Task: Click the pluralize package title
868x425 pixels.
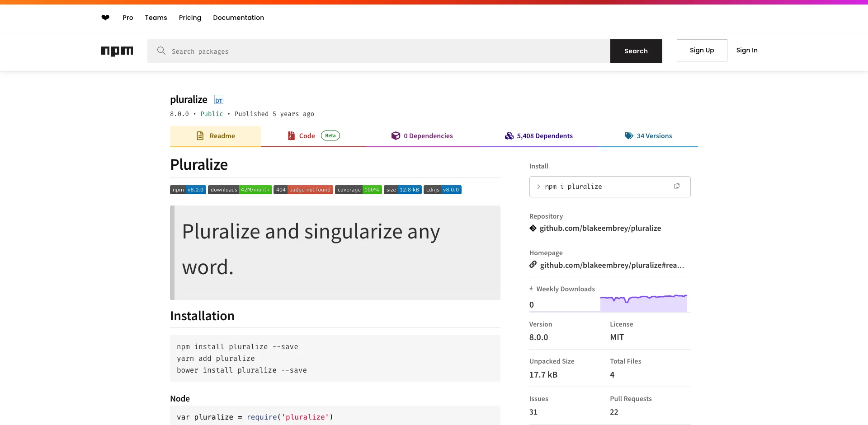Action: click(x=189, y=99)
